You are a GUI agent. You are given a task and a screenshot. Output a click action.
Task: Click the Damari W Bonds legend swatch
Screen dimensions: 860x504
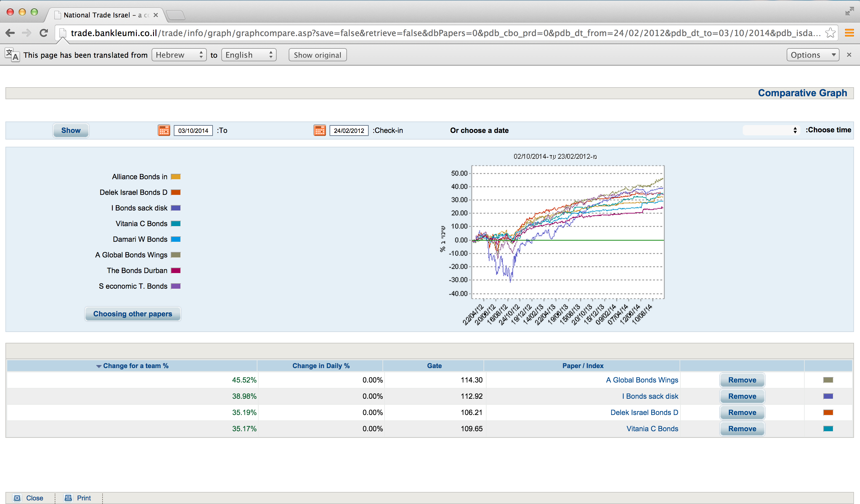pyautogui.click(x=175, y=240)
